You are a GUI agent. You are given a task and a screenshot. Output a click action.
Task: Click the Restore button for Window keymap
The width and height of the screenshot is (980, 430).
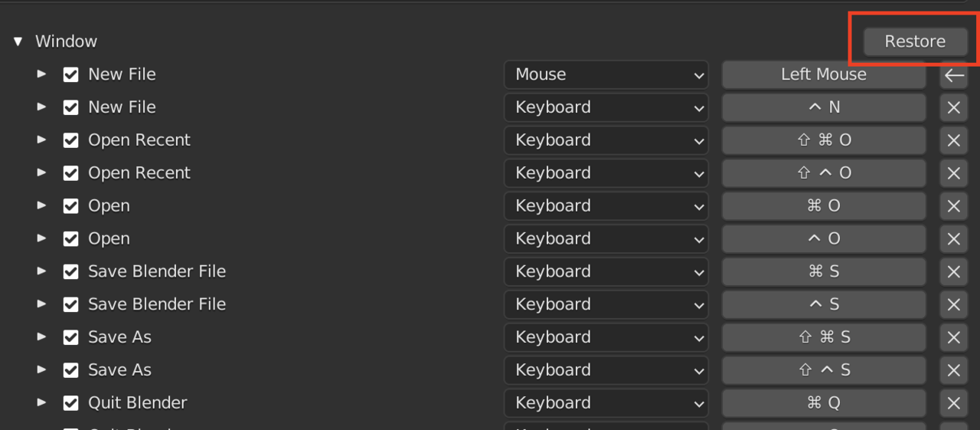point(915,41)
